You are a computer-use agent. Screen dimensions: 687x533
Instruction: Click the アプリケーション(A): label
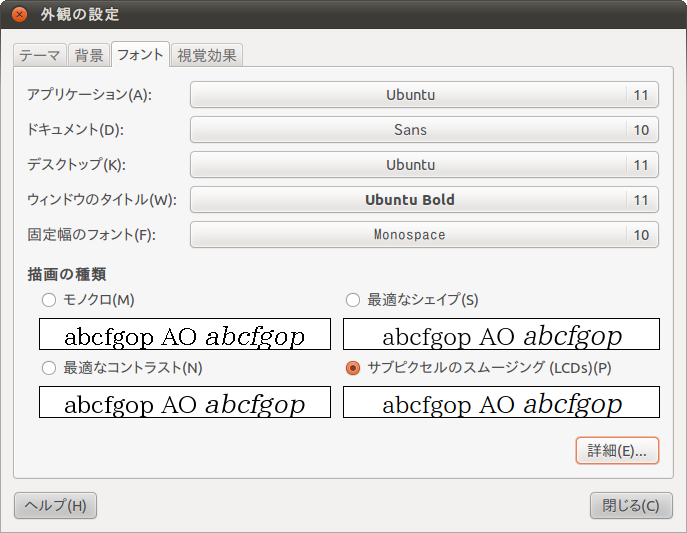[89, 95]
